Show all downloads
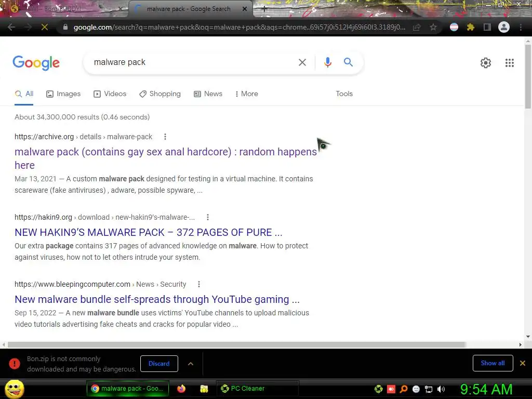The width and height of the screenshot is (532, 399). coord(493,363)
